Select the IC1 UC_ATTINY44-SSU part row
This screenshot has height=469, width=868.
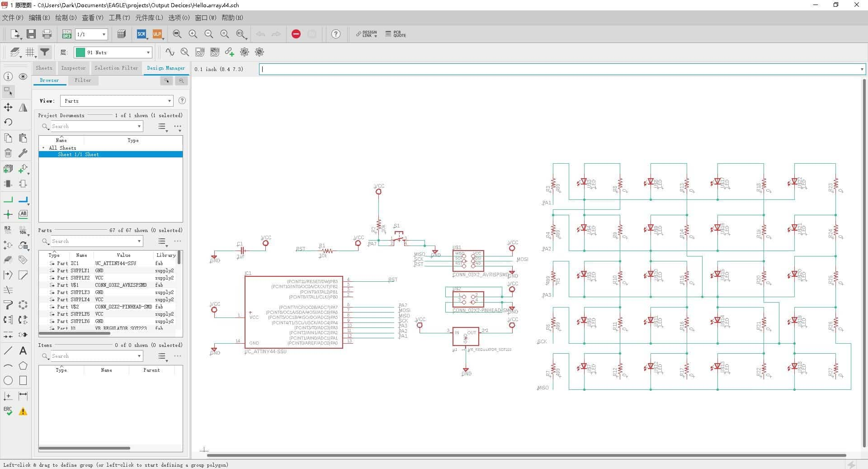(x=108, y=263)
